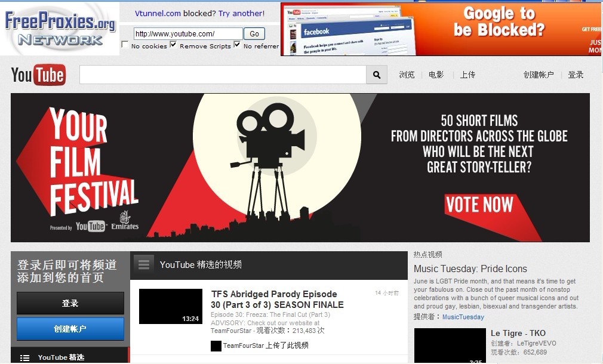Click the Google to be Blocked banner ad
Image resolution: width=603 pixels, height=364 pixels.
[x=441, y=29]
